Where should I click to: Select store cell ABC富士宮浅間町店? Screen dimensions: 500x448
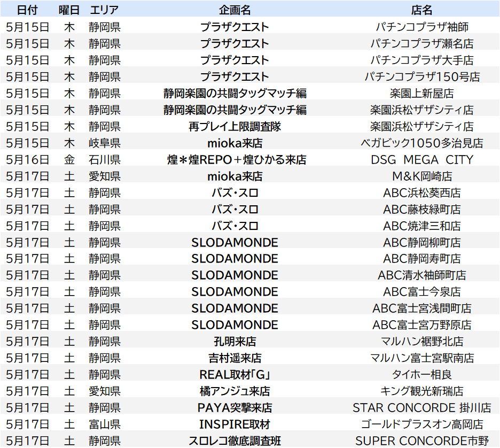(x=422, y=308)
